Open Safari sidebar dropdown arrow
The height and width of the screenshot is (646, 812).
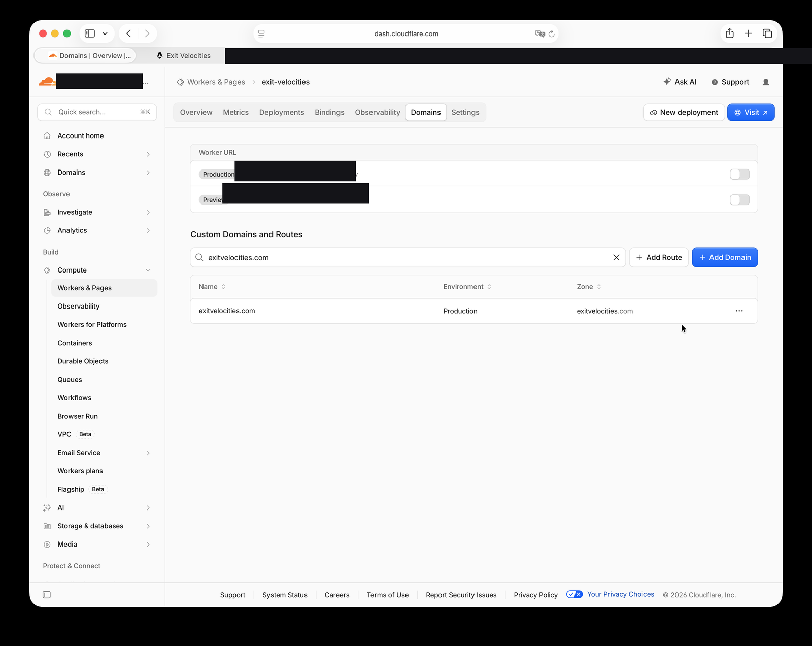pos(105,33)
